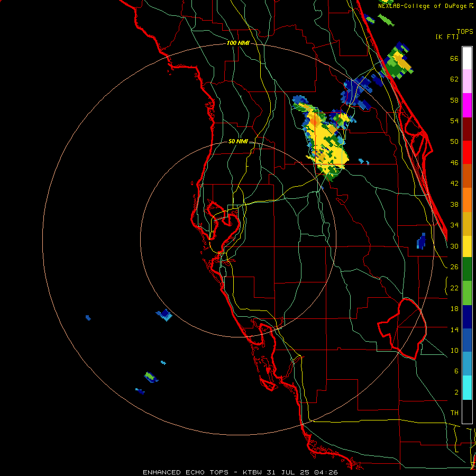
Task: Click the "[K FT]" units label
Action: [x=447, y=37]
